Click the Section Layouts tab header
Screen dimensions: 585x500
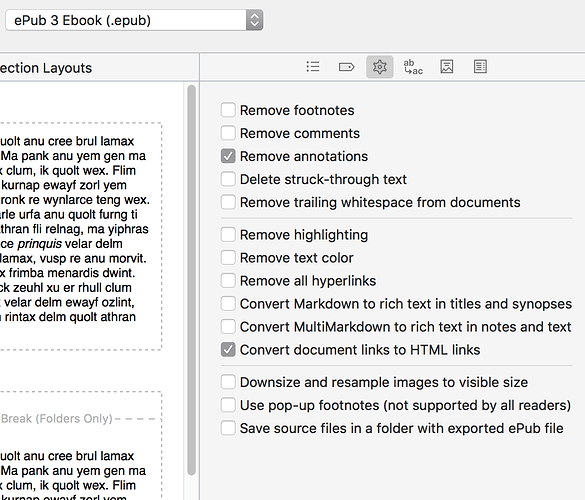point(46,68)
